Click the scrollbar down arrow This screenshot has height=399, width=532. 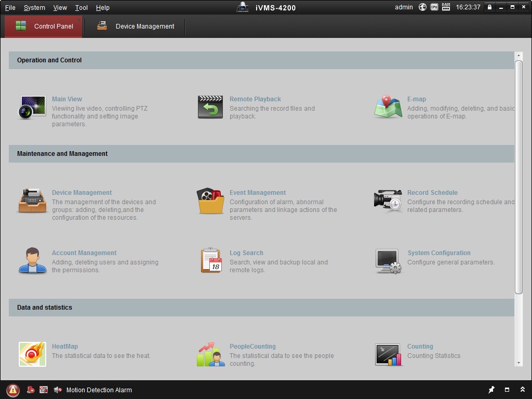coord(518,363)
